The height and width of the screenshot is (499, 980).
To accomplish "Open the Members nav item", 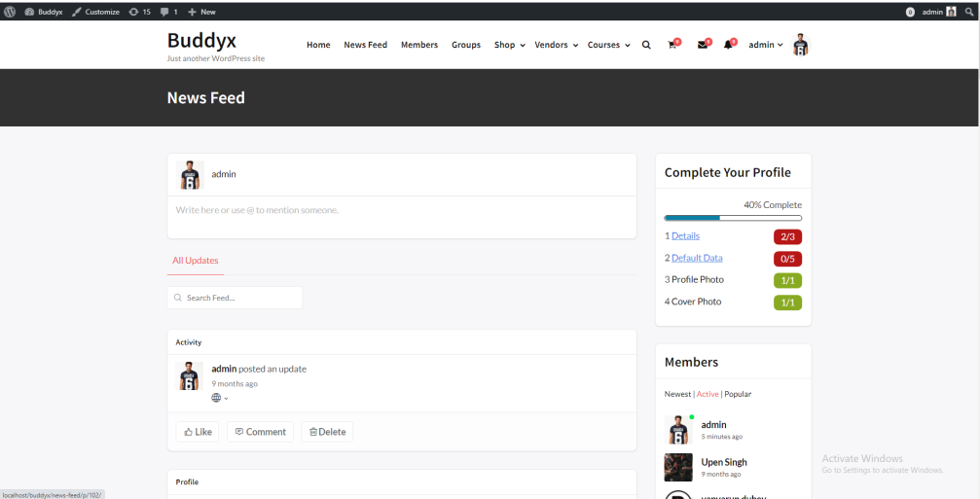I will coord(419,45).
